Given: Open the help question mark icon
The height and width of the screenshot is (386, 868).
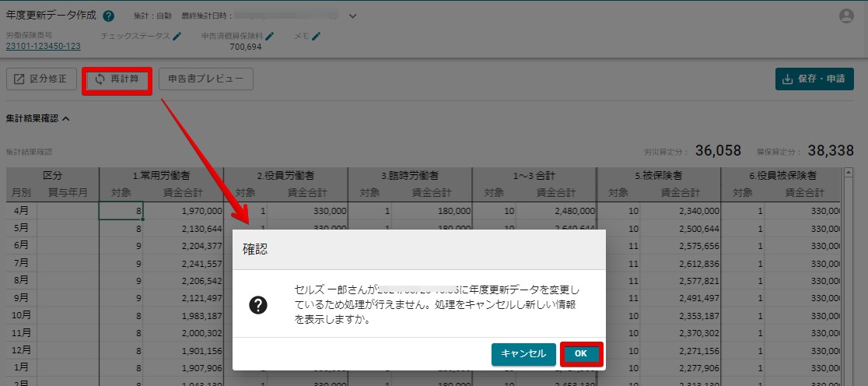Looking at the screenshot, I should [x=109, y=16].
